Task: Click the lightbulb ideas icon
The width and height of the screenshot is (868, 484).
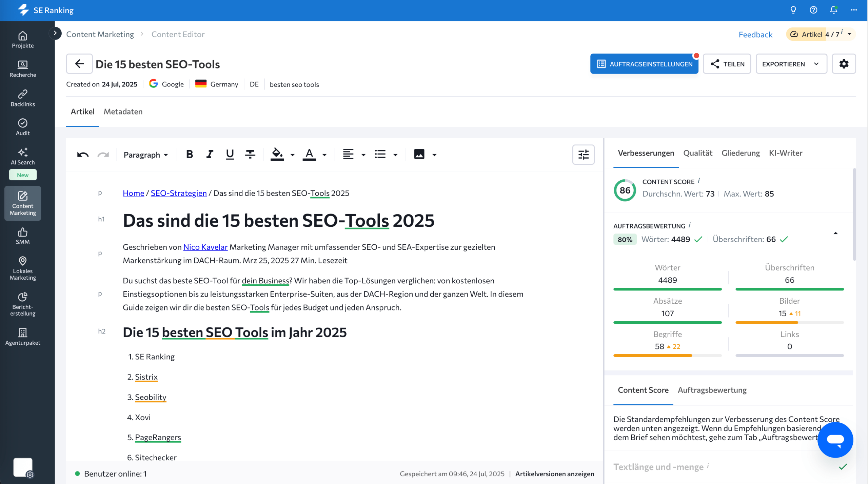Action: [x=793, y=10]
